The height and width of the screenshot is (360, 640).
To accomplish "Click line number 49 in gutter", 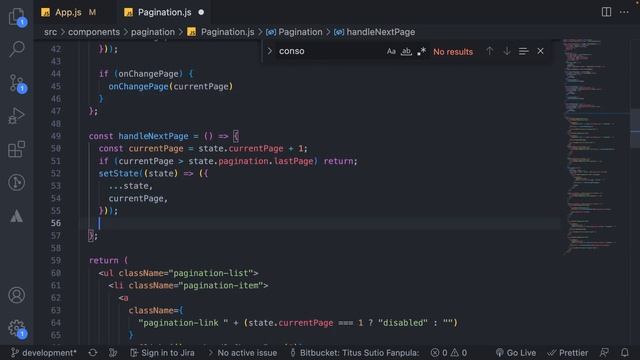I will [56, 136].
